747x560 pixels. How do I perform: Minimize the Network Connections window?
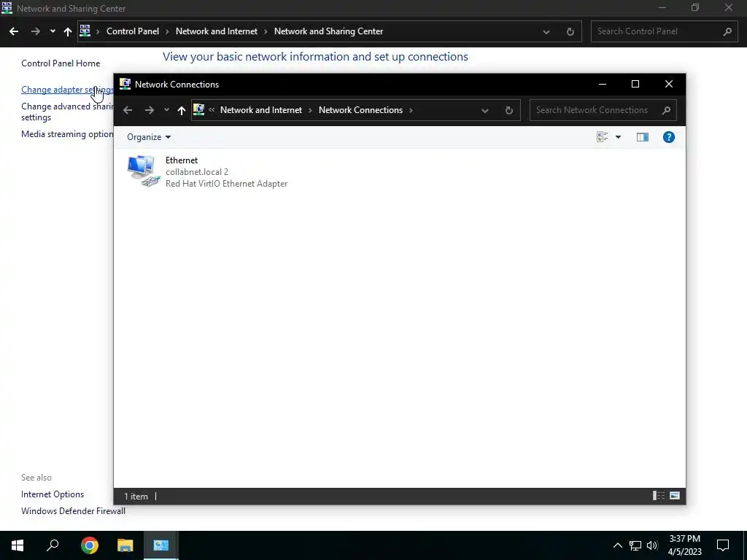603,85
